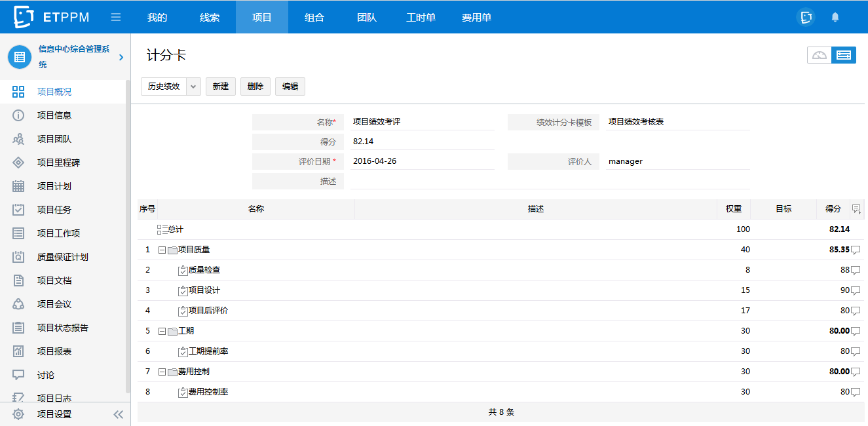Click 项目状态报告 clipboard icon
868x426 pixels.
(x=18, y=328)
